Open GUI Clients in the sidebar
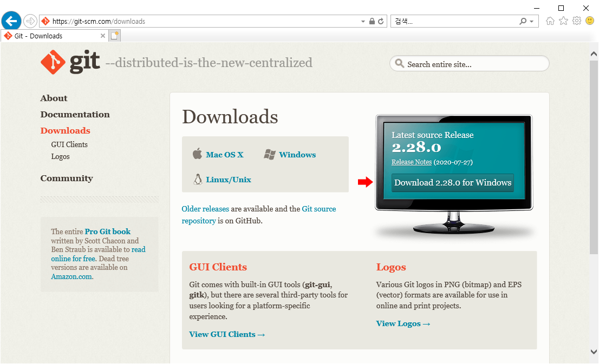This screenshot has height=364, width=599. pos(69,144)
